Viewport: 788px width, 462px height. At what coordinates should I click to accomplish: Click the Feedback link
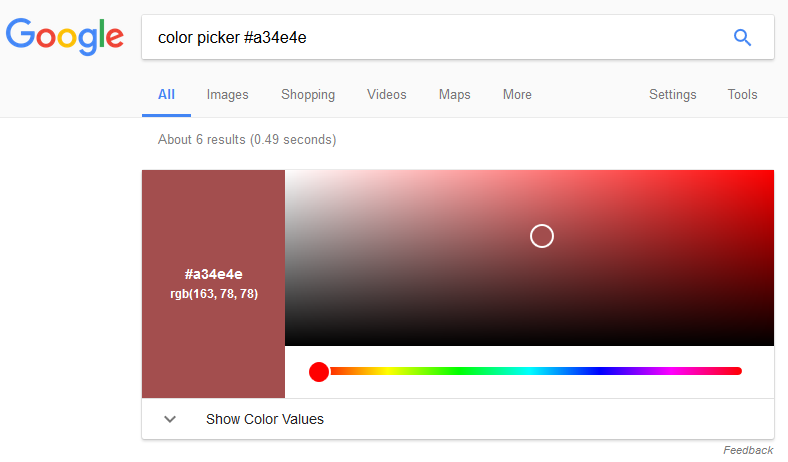(x=748, y=450)
